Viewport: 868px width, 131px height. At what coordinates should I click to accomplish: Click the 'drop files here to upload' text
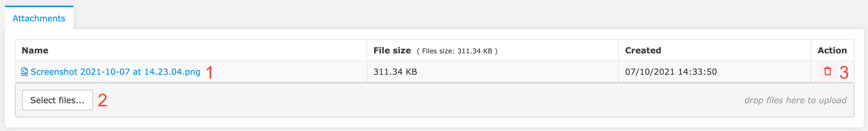click(796, 100)
